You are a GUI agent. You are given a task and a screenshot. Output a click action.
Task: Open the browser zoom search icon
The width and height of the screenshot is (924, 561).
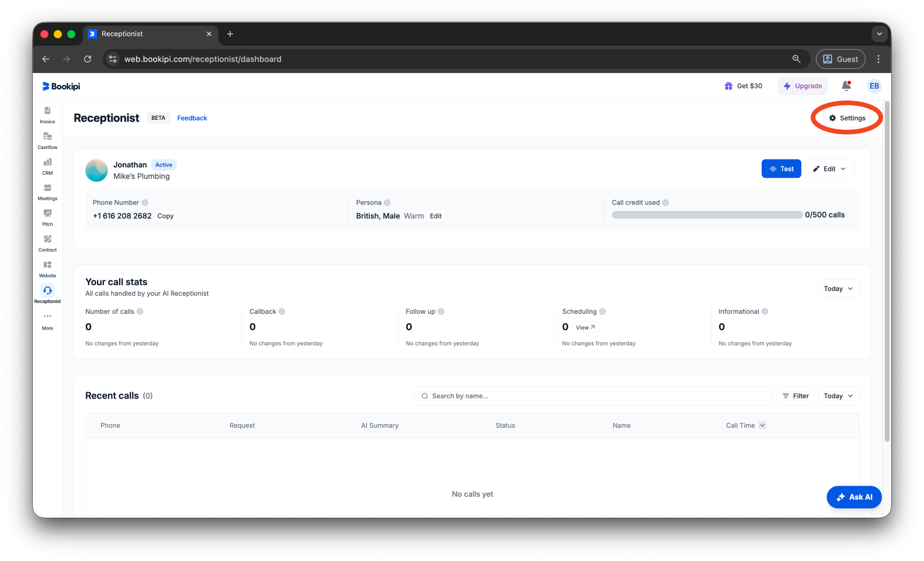[x=796, y=59]
